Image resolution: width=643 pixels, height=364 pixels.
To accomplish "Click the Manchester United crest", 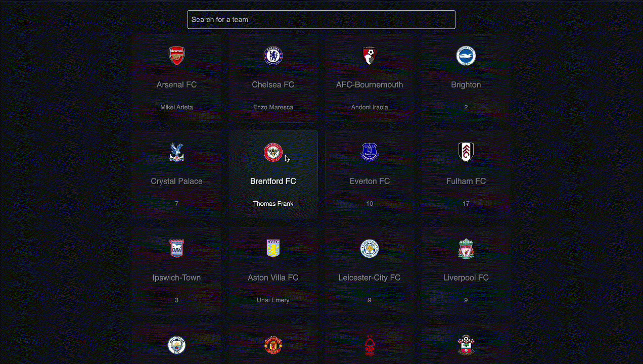I will pos(273,345).
